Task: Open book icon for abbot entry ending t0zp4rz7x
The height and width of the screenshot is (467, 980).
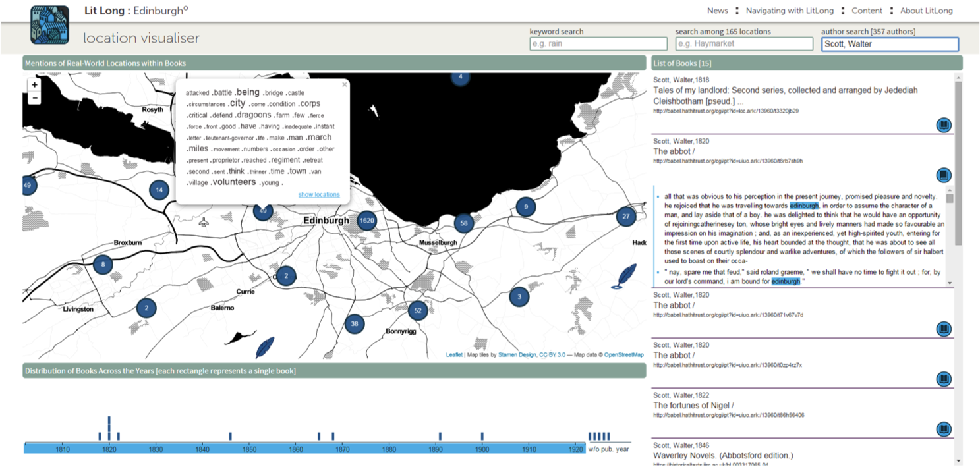Action: coord(944,379)
